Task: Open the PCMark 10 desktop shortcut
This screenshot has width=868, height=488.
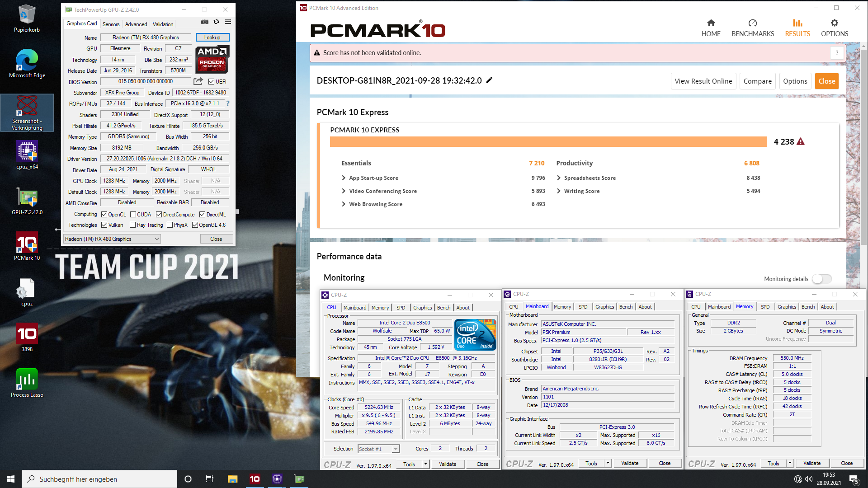Action: (x=27, y=246)
